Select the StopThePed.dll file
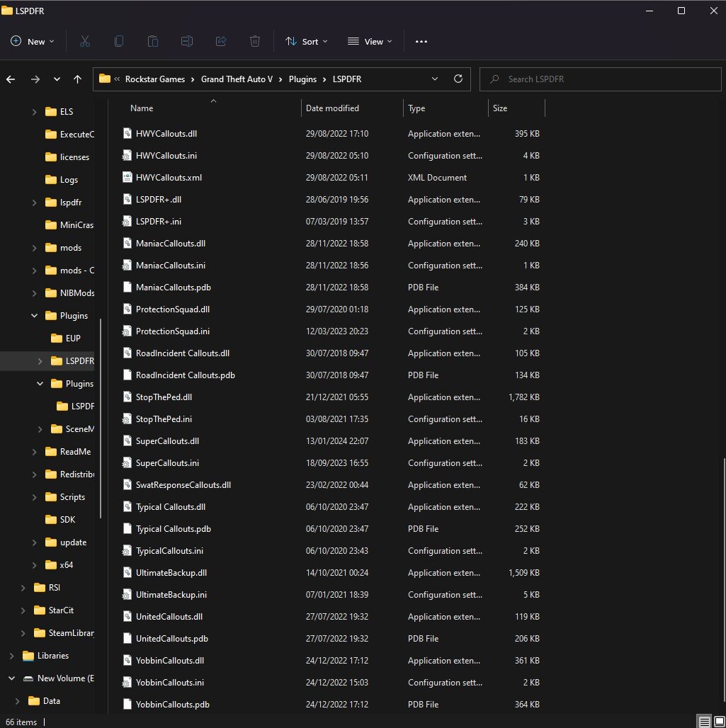 tap(164, 397)
